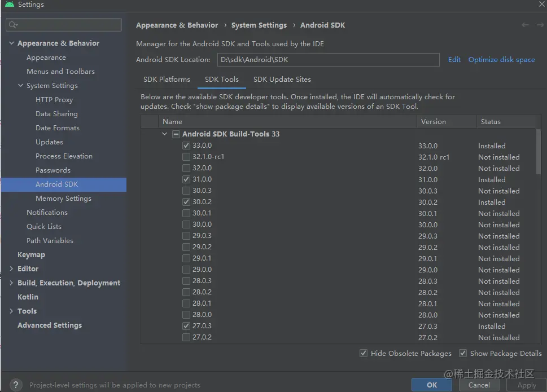
Task: Toggle Show Package Details checkbox
Action: [x=463, y=354]
